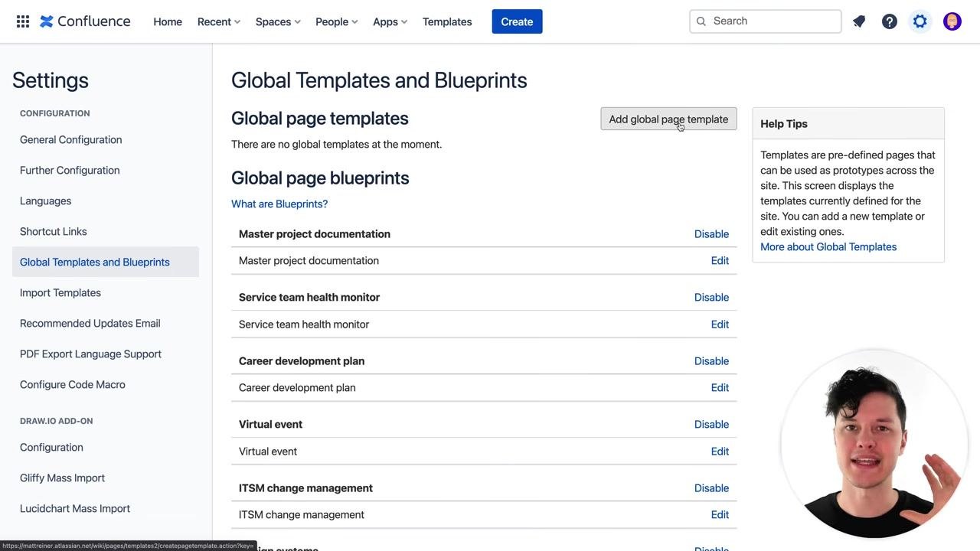Click the Help Tips panel heading
Screen dimensions: 980x551
tap(784, 123)
